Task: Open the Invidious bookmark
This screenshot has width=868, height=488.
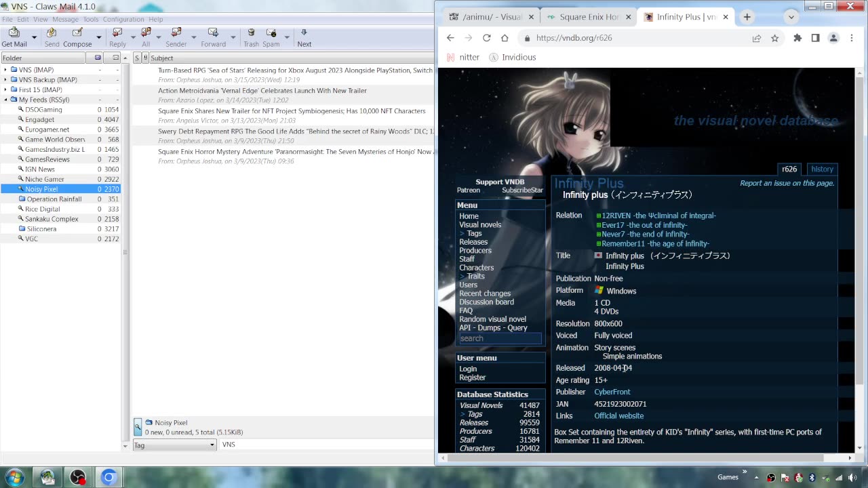Action: [x=513, y=58]
